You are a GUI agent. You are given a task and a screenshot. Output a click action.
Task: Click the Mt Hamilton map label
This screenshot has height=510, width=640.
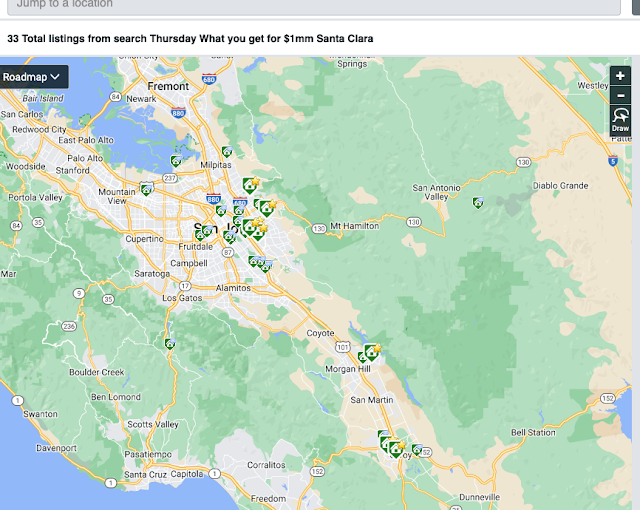tap(355, 226)
